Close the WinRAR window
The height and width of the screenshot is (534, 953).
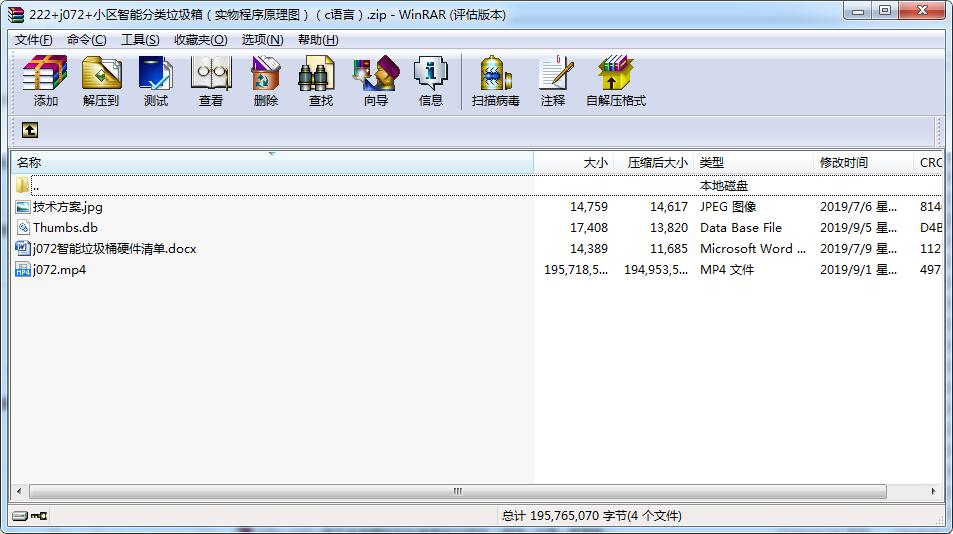click(922, 11)
